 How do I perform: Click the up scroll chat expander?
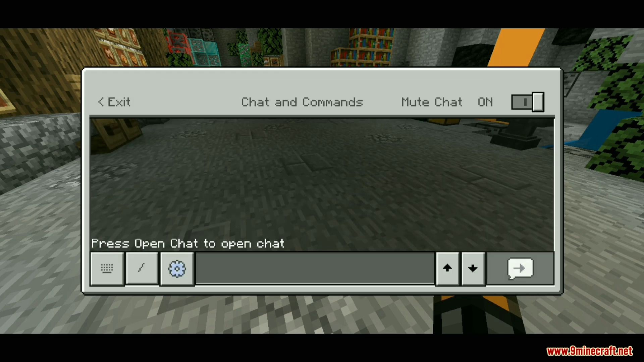point(447,268)
